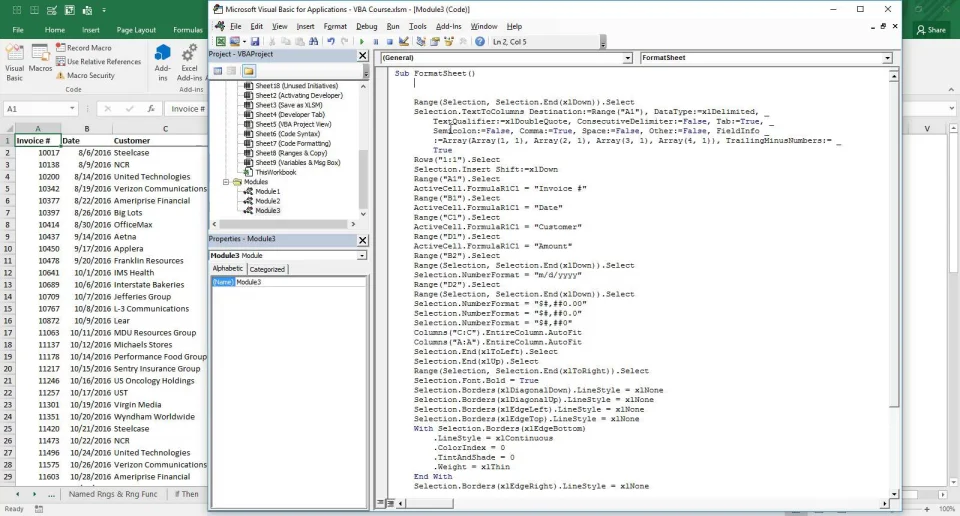960x516 pixels.
Task: Click Record Macro in Excel ribbon
Action: [x=84, y=47]
